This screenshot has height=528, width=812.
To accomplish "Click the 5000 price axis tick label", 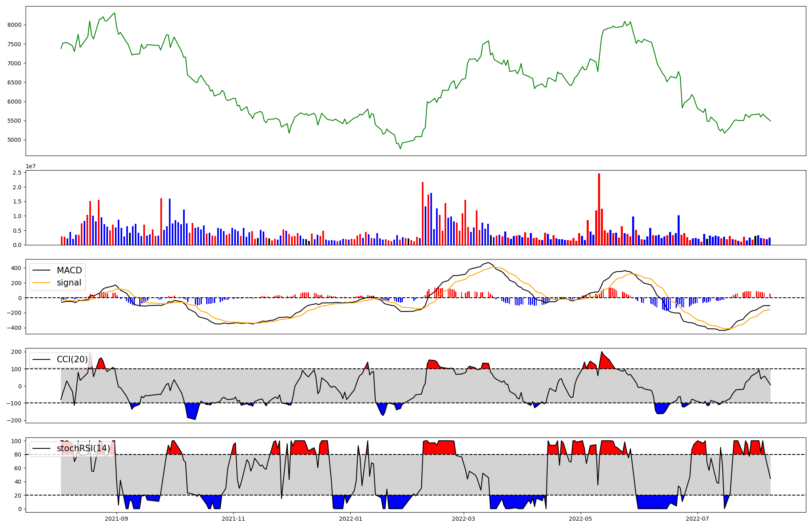I will pyautogui.click(x=14, y=140).
